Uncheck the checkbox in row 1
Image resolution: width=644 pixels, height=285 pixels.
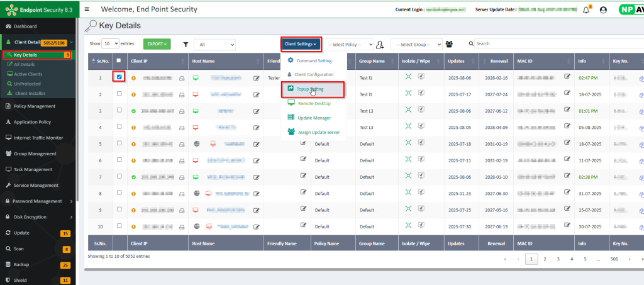(x=119, y=77)
